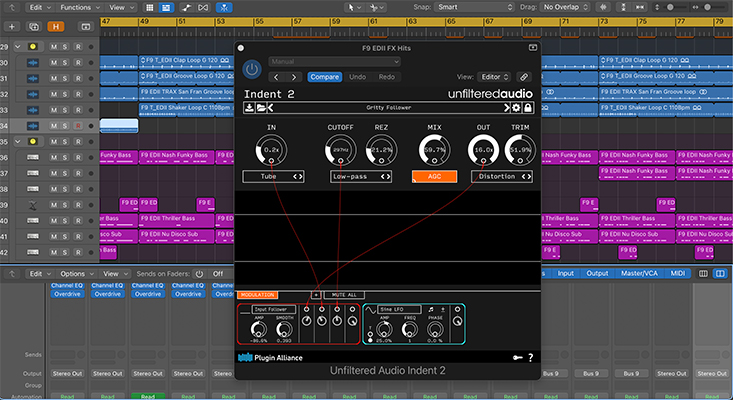733x400 pixels.
Task: Toggle the automation curve icon
Action: click(x=187, y=7)
